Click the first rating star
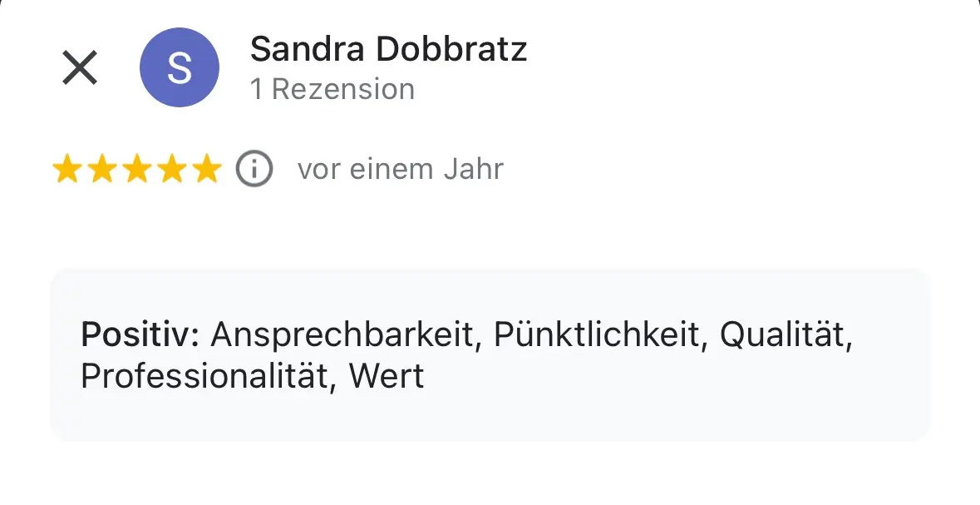 (x=66, y=170)
